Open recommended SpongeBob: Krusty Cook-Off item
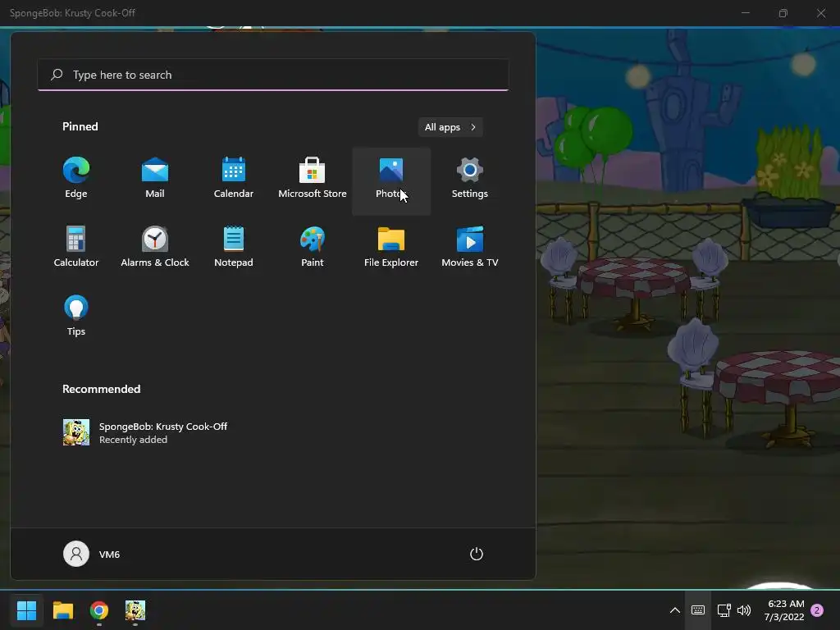 (144, 432)
